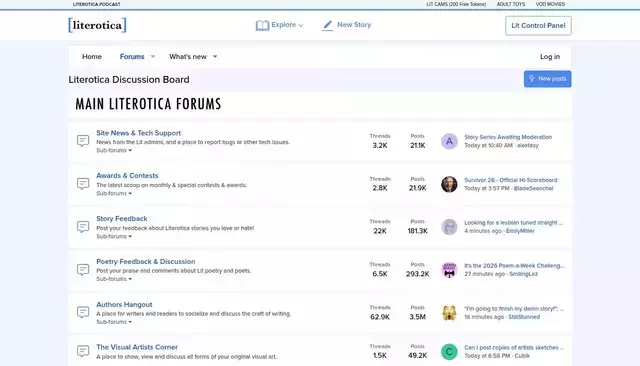Open thread Survivor 26 - Official Hi-Scoreboard
This screenshot has width=640, height=366.
511,180
